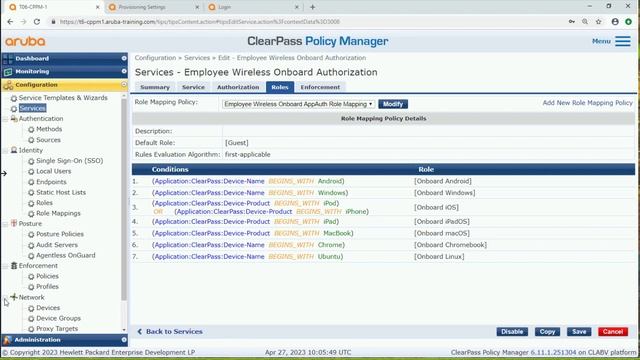Go Back to Services link
640x360 pixels.
pyautogui.click(x=170, y=332)
